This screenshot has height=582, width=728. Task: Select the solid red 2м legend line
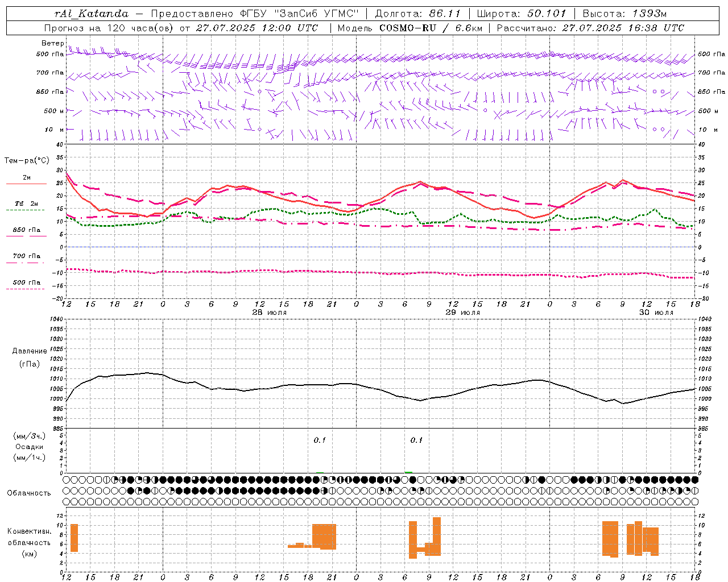26,184
